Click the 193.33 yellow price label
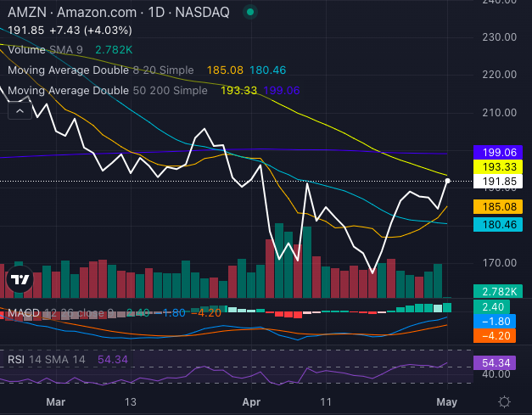Image resolution: width=532 pixels, height=415 pixels. (x=498, y=167)
